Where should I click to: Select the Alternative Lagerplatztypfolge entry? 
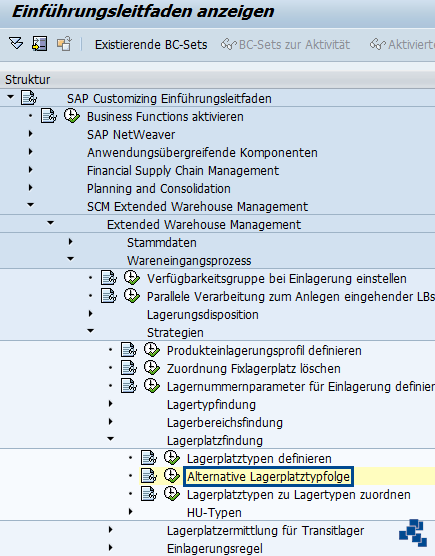pos(268,477)
